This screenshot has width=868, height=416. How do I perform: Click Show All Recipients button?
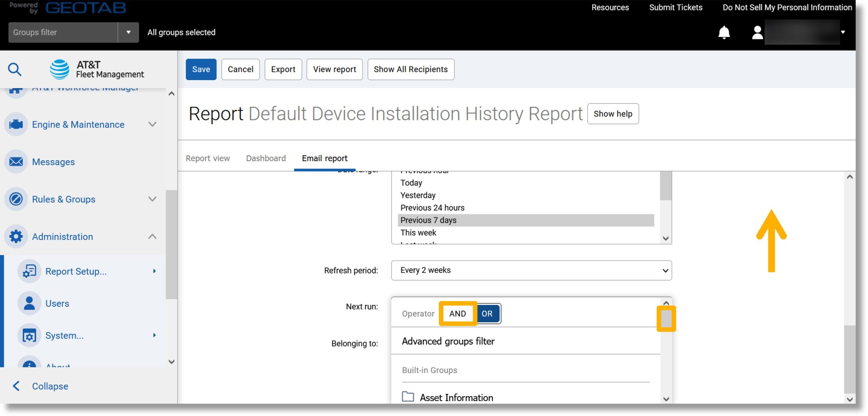(x=411, y=69)
